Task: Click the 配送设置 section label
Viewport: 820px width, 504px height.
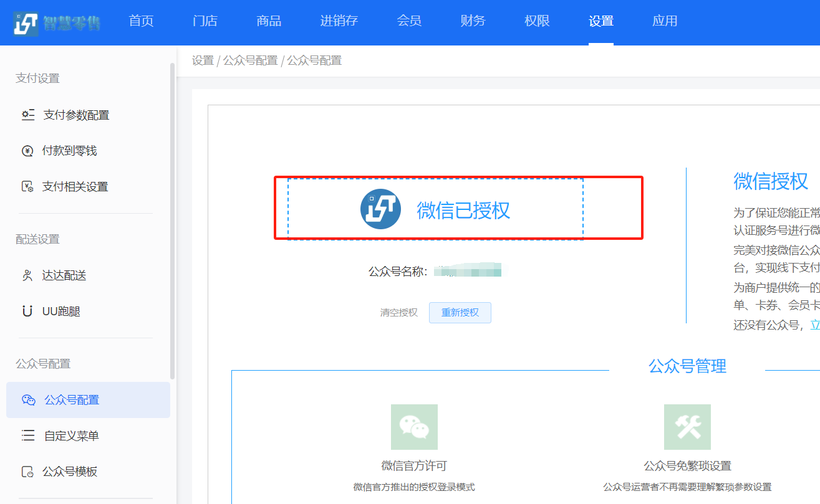Action: (x=37, y=239)
